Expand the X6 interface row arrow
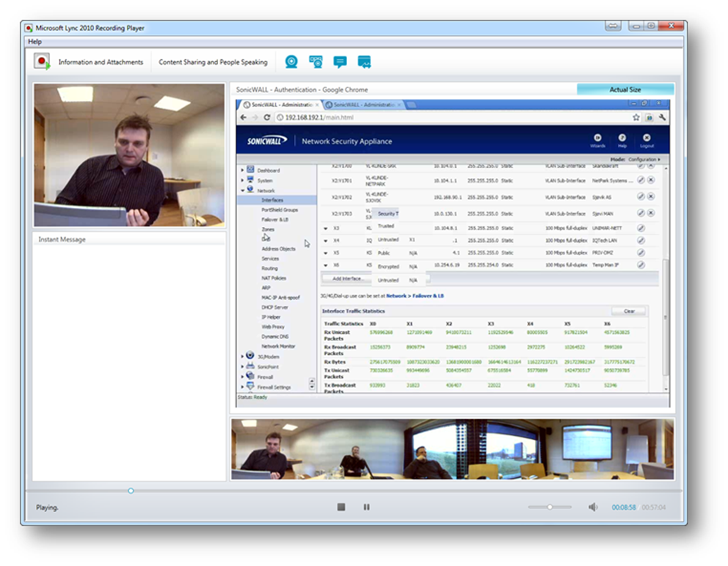This screenshot has width=728, height=566. 325,265
